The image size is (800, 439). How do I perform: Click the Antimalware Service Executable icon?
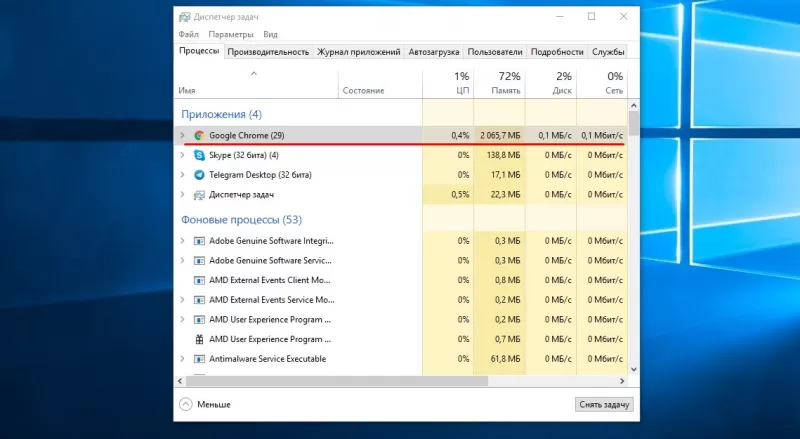(199, 359)
